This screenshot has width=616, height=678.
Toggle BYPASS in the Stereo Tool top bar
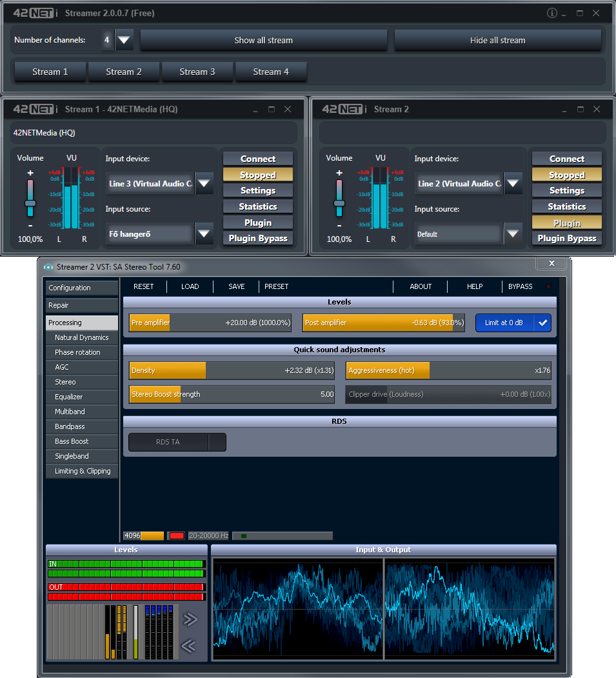521,286
